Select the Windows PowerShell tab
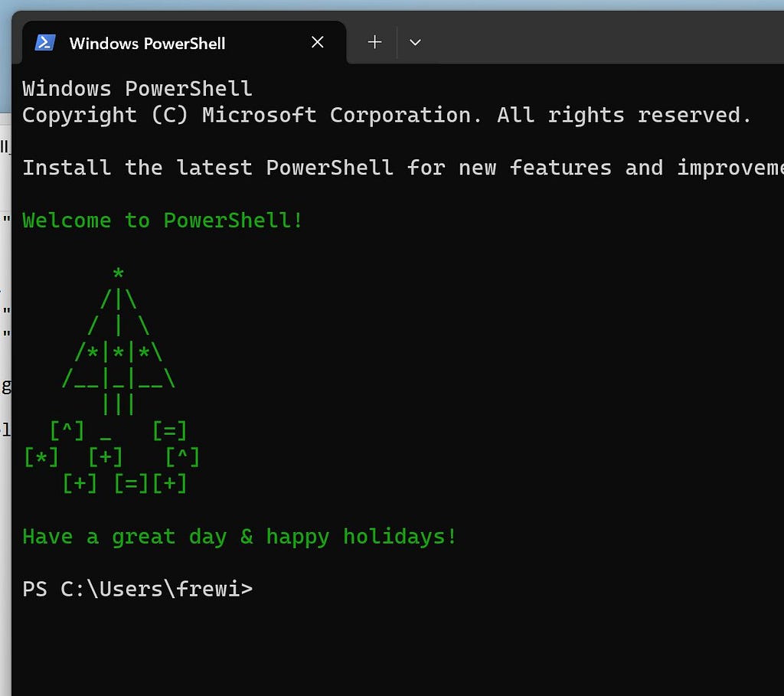 (x=184, y=43)
